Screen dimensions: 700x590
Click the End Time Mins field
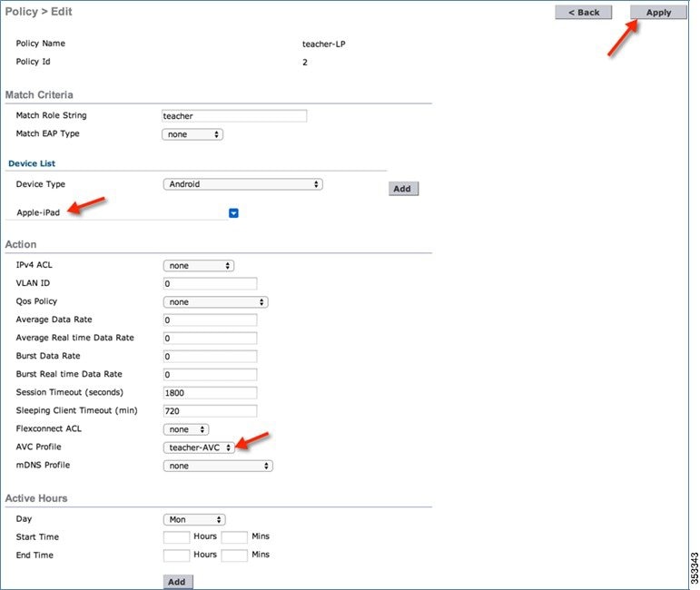coord(234,556)
